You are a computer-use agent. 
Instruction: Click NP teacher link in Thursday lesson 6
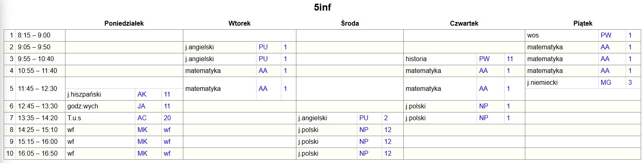483,106
